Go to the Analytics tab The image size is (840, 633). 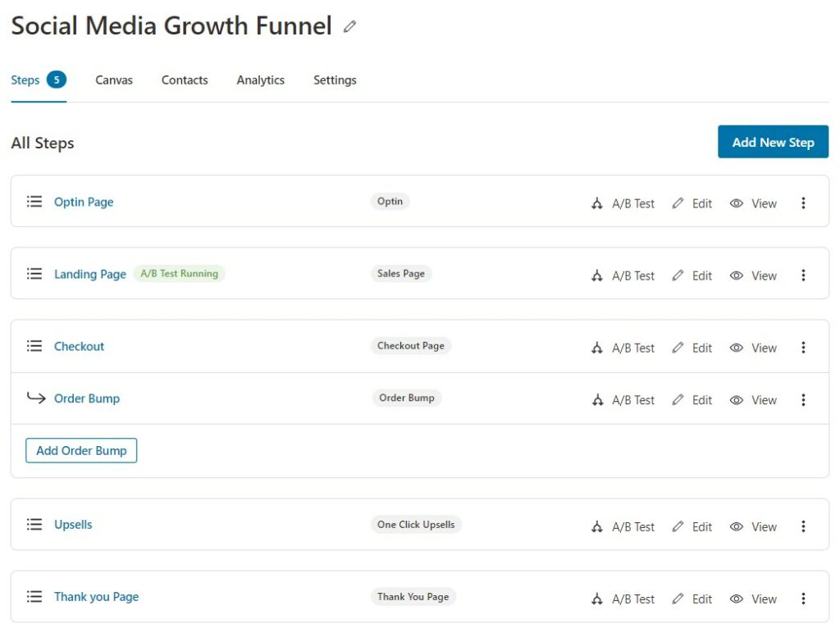[260, 80]
